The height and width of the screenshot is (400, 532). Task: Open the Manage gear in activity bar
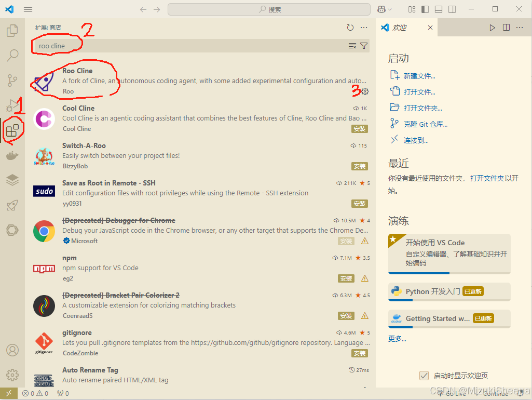click(12, 375)
